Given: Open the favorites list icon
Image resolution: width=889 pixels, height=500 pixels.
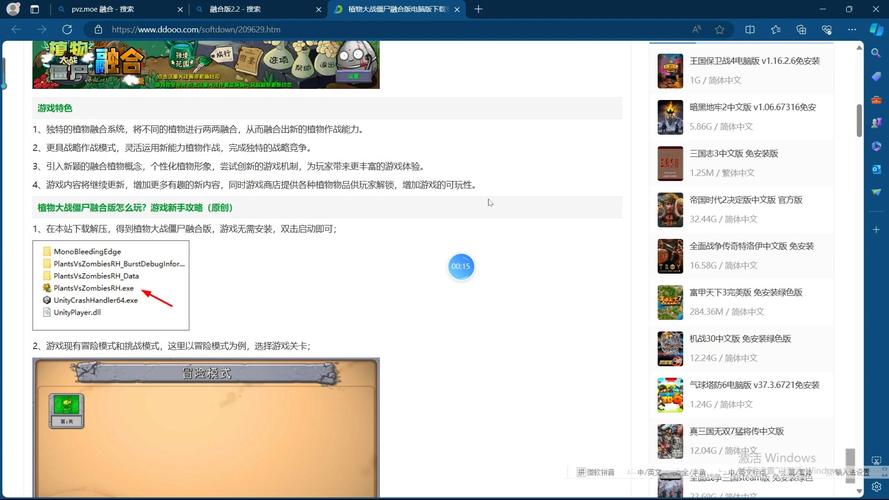Looking at the screenshot, I should coord(776,29).
